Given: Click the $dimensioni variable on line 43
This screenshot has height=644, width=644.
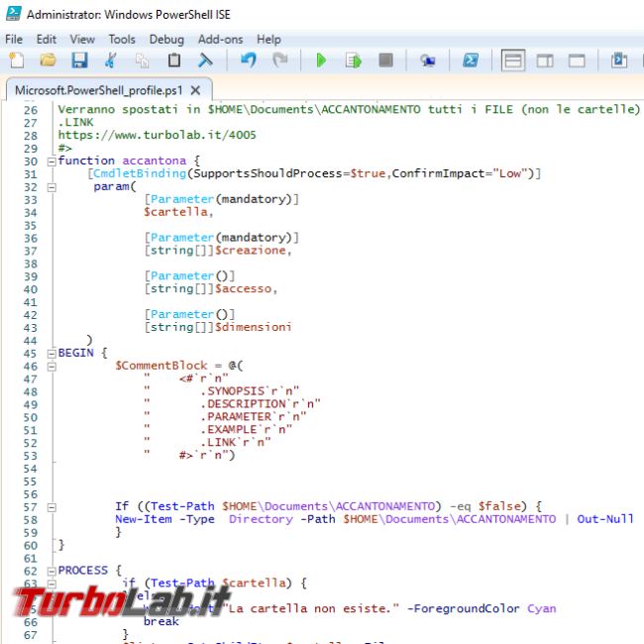Looking at the screenshot, I should pos(253,327).
